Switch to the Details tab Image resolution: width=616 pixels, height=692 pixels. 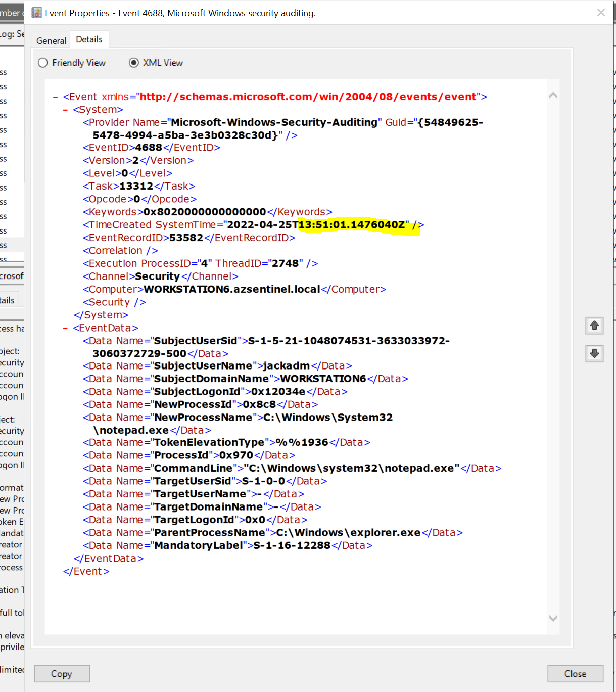pyautogui.click(x=89, y=39)
